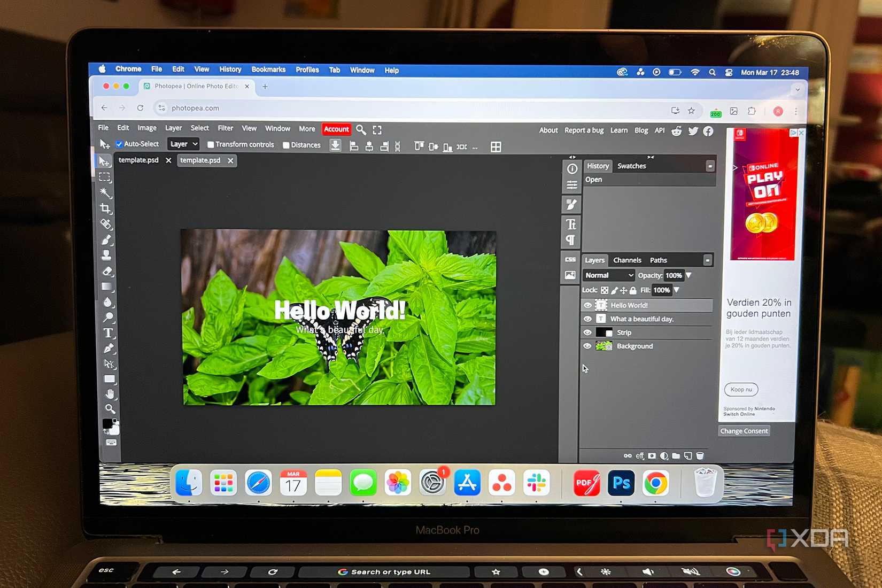Click the red Account button
882x588 pixels.
336,129
